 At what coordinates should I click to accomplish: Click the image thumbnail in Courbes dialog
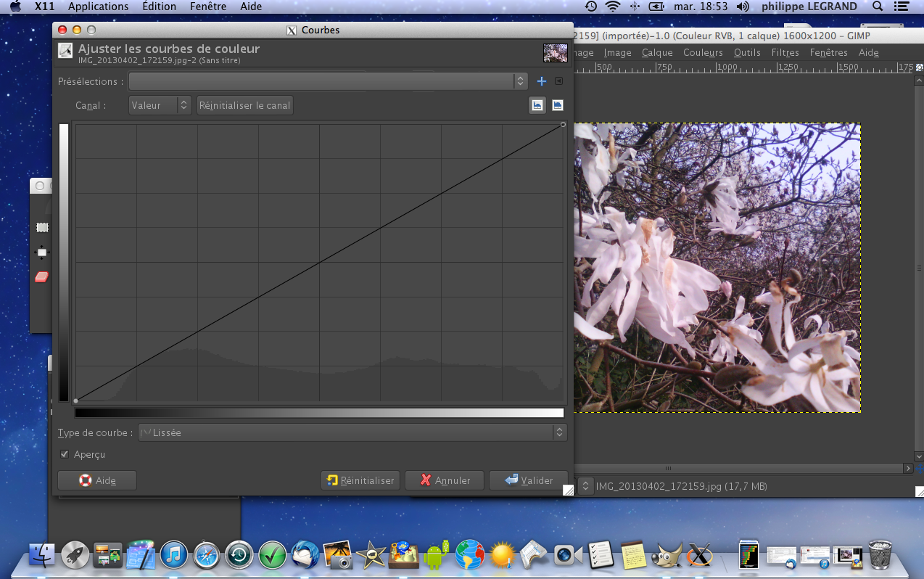(x=555, y=52)
